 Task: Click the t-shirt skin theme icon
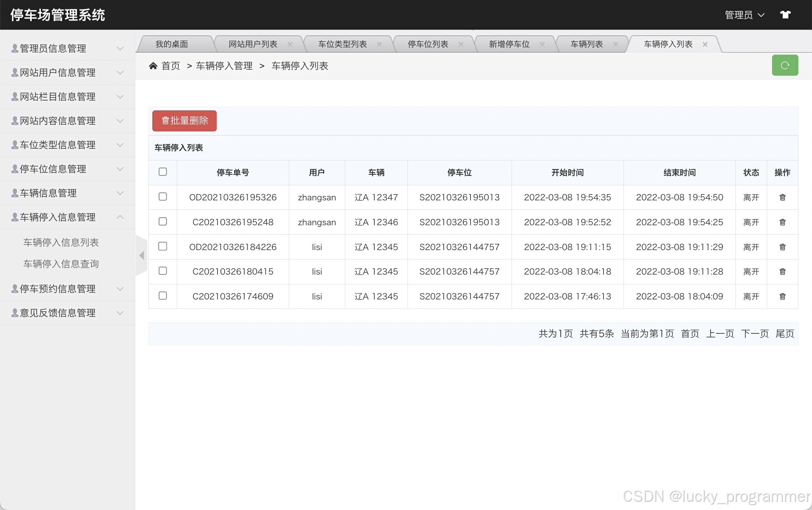[x=785, y=15]
